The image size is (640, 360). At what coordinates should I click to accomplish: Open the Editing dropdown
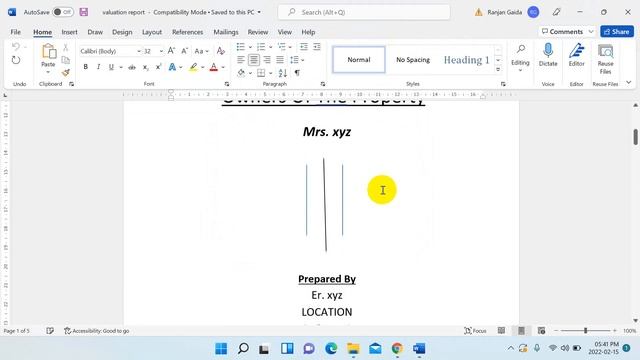click(x=520, y=58)
